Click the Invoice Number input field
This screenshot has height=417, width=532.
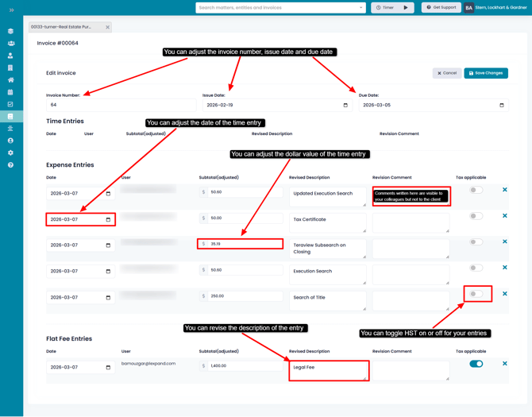click(119, 105)
